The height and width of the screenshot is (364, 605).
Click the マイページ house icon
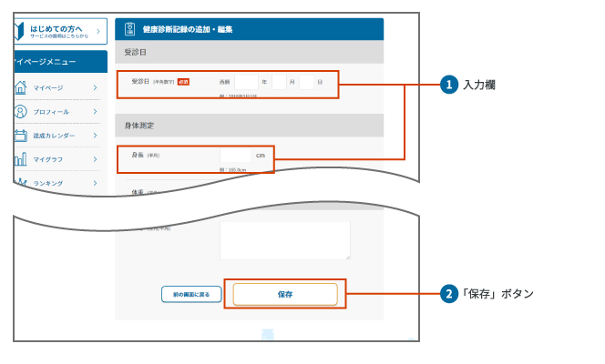(x=20, y=88)
